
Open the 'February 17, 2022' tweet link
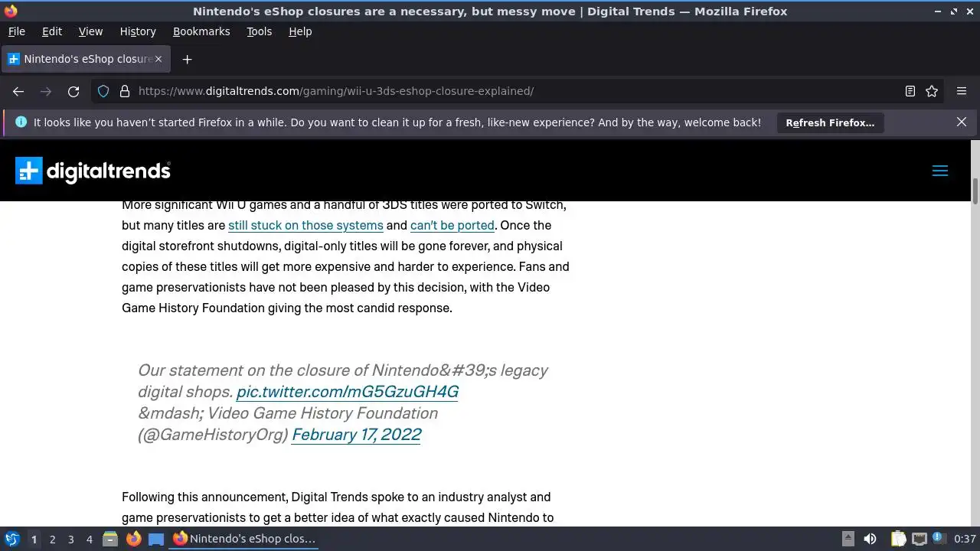356,435
